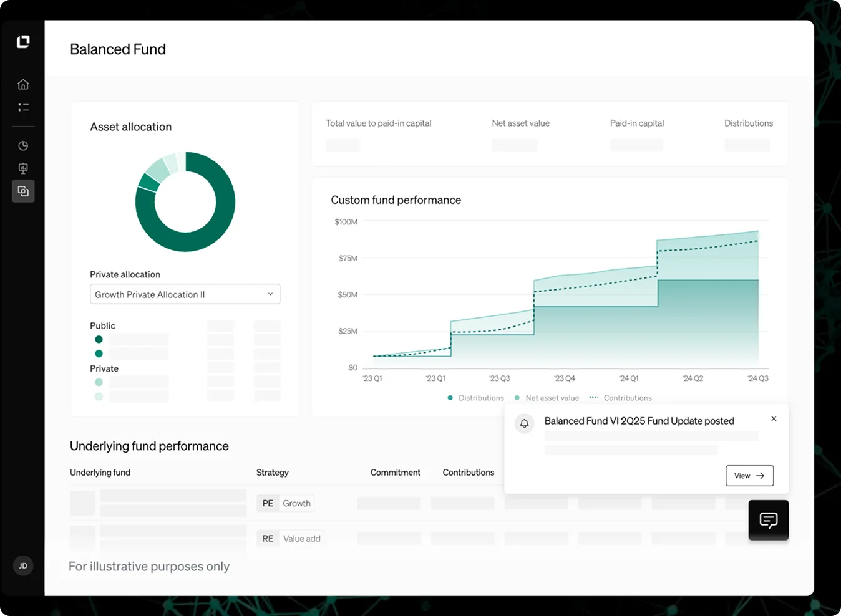The width and height of the screenshot is (841, 616).
Task: Dismiss the Fund Update notification
Action: click(x=774, y=419)
